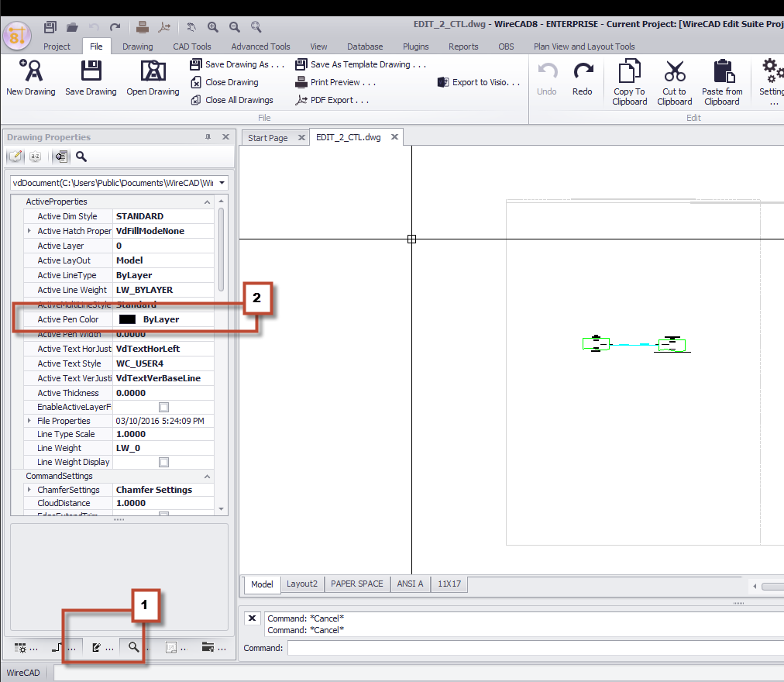This screenshot has height=682, width=784.
Task: Click the open folder icon in quick access toolbar
Action: coord(73,27)
